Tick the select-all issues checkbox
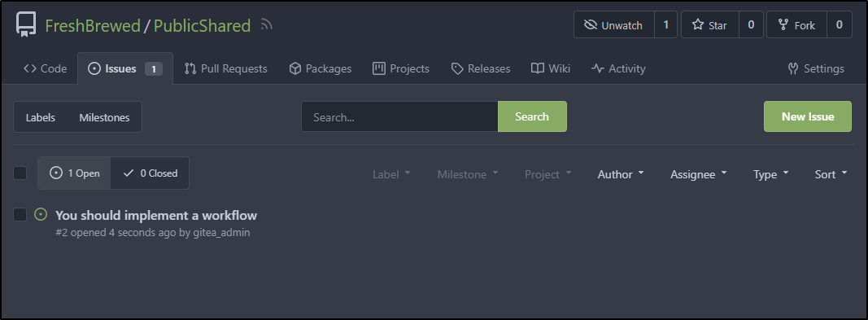The height and width of the screenshot is (320, 868). 20,173
